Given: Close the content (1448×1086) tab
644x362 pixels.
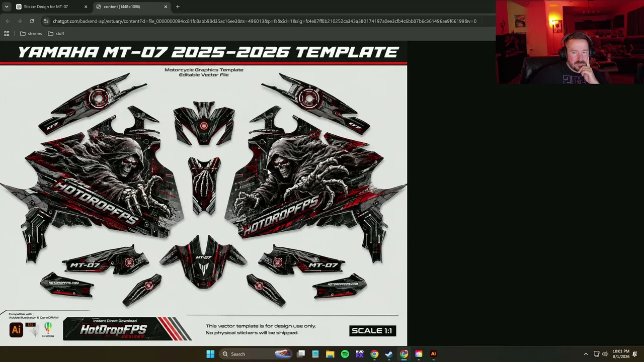Looking at the screenshot, I should [166, 7].
